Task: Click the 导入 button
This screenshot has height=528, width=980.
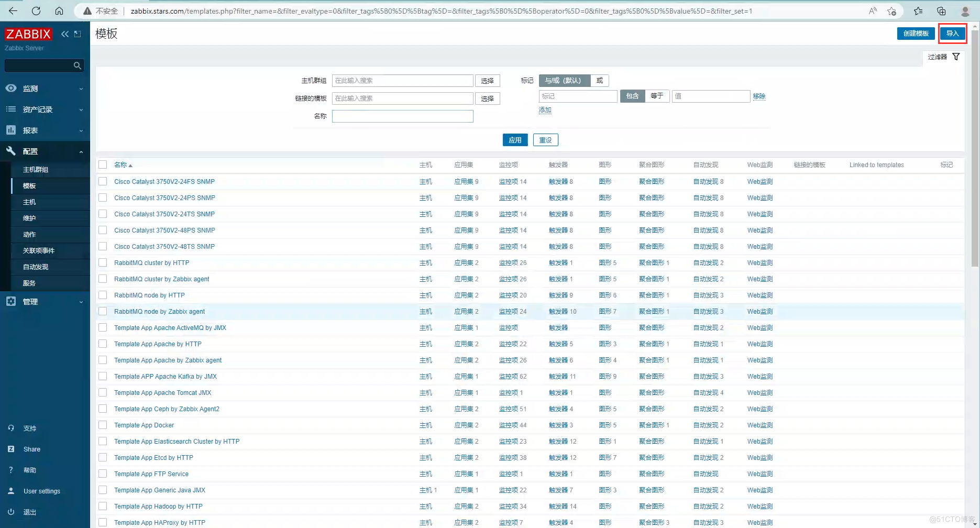Action: pyautogui.click(x=952, y=34)
